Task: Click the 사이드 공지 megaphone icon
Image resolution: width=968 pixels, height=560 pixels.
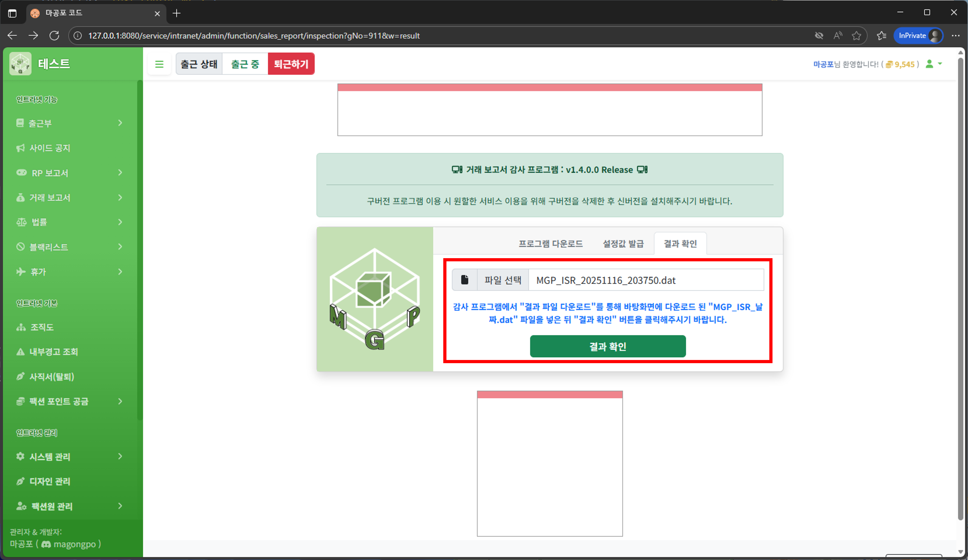Action: point(20,148)
